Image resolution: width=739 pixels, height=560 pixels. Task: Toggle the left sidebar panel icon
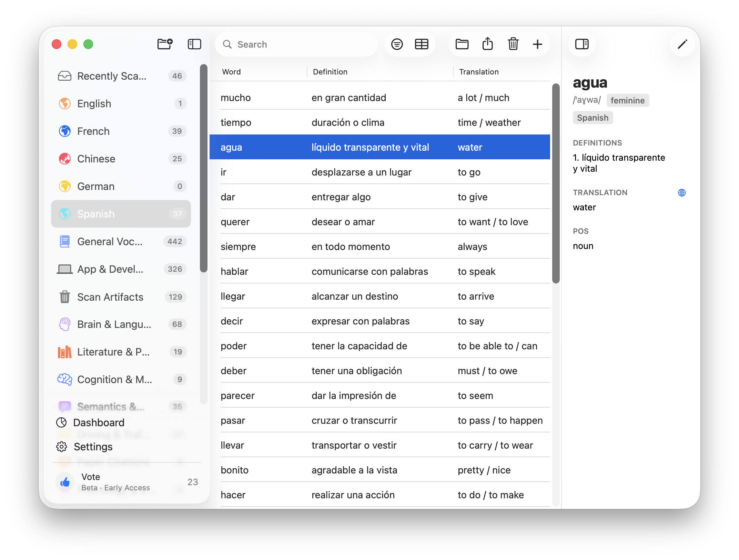click(x=194, y=44)
